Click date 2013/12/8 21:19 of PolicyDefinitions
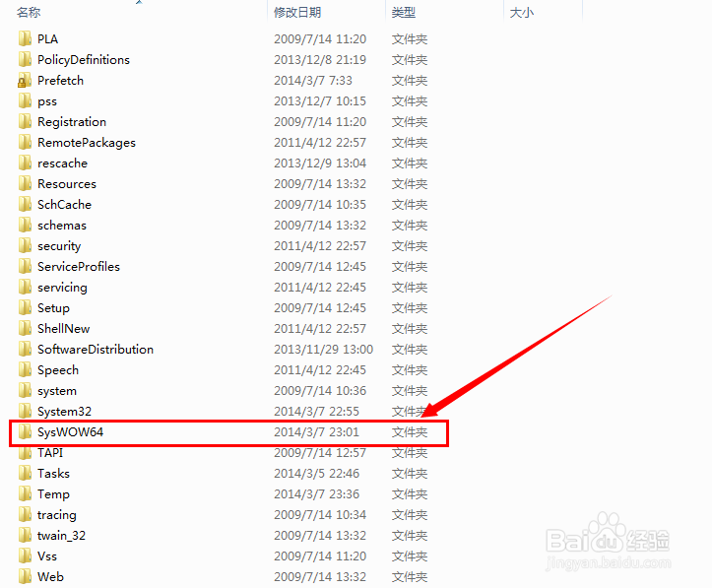This screenshot has width=712, height=588. click(x=320, y=59)
